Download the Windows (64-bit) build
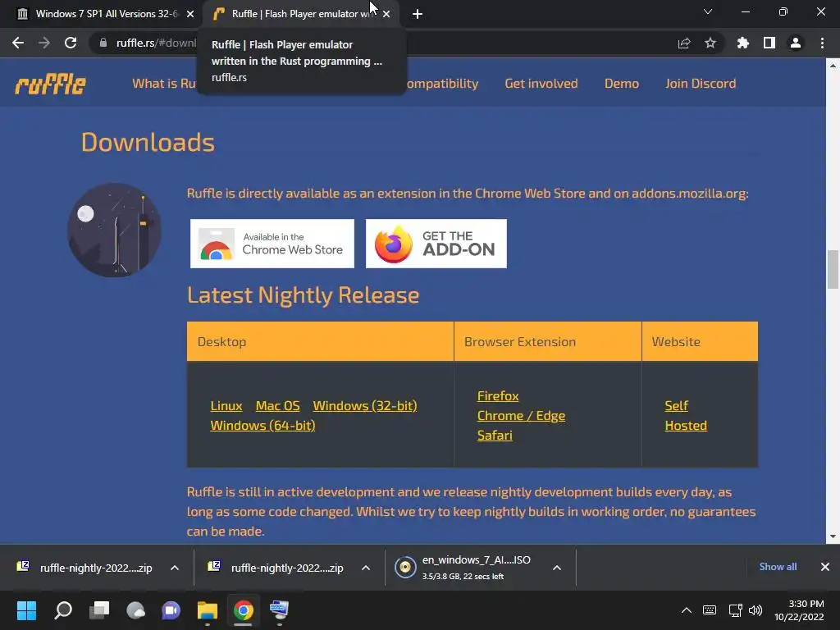840x630 pixels. (x=262, y=426)
